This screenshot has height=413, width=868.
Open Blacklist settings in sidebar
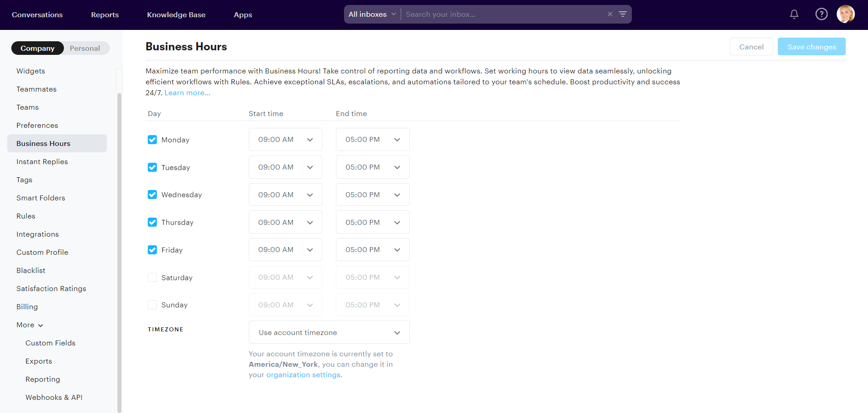tap(57, 270)
